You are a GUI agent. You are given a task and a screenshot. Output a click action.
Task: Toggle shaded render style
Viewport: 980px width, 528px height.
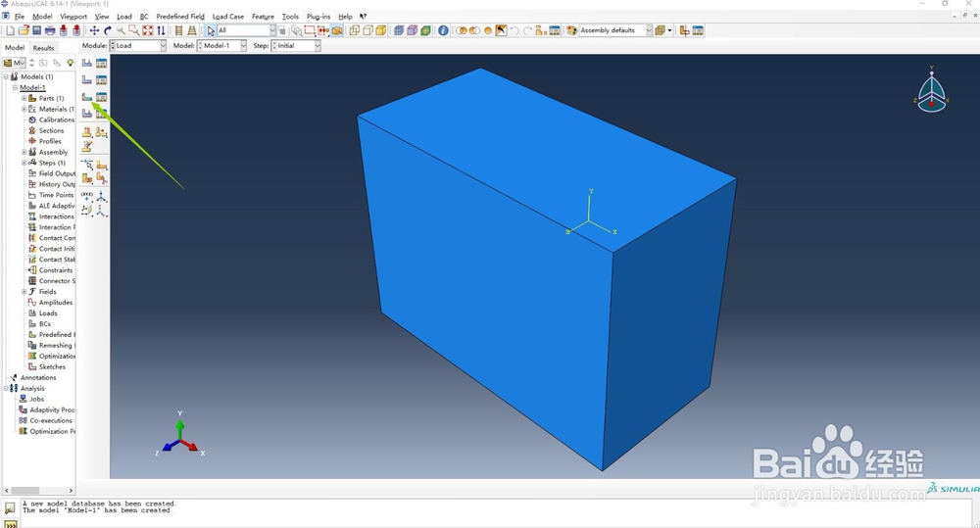[x=380, y=30]
